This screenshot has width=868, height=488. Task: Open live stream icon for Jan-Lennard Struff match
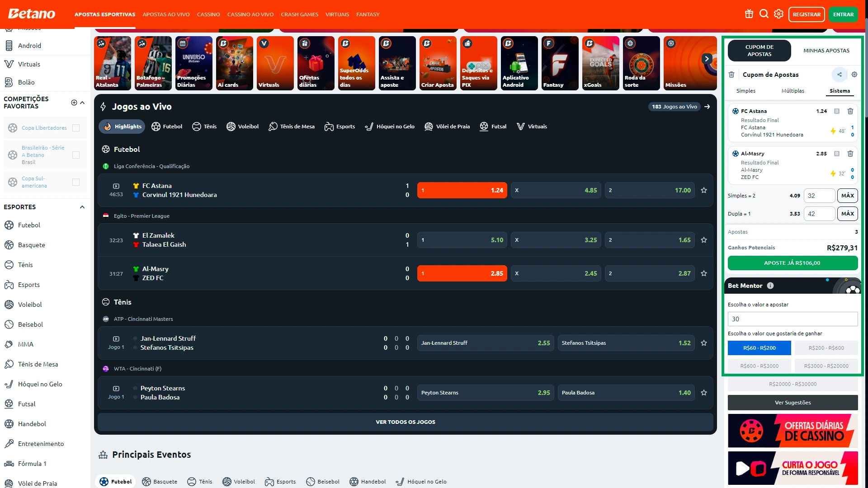tap(116, 339)
